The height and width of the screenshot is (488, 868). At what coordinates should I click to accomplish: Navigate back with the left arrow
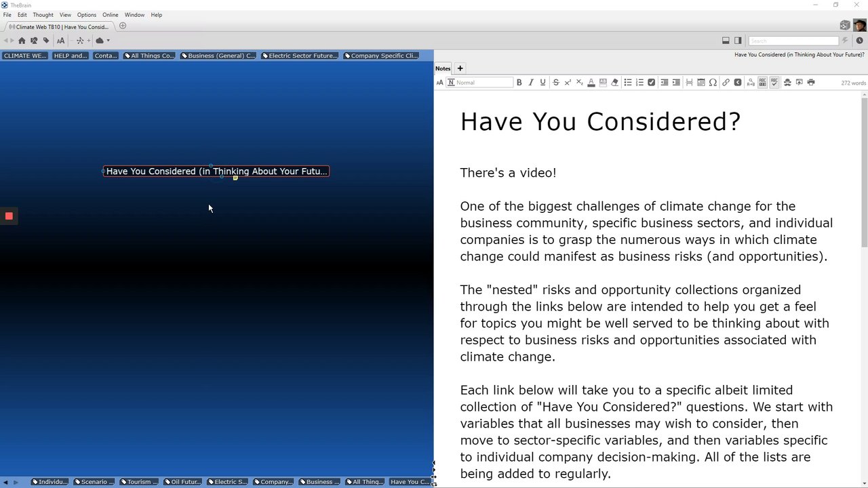coord(6,41)
